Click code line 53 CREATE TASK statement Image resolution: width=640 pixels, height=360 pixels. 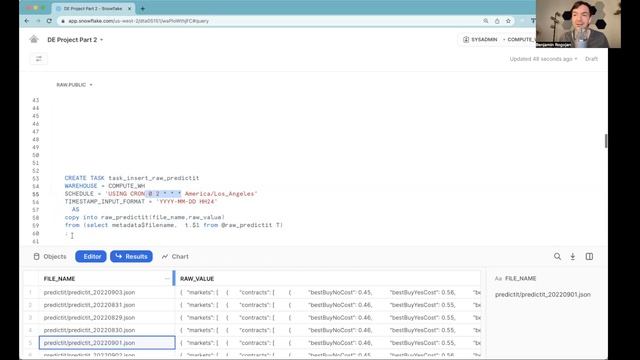pos(132,178)
